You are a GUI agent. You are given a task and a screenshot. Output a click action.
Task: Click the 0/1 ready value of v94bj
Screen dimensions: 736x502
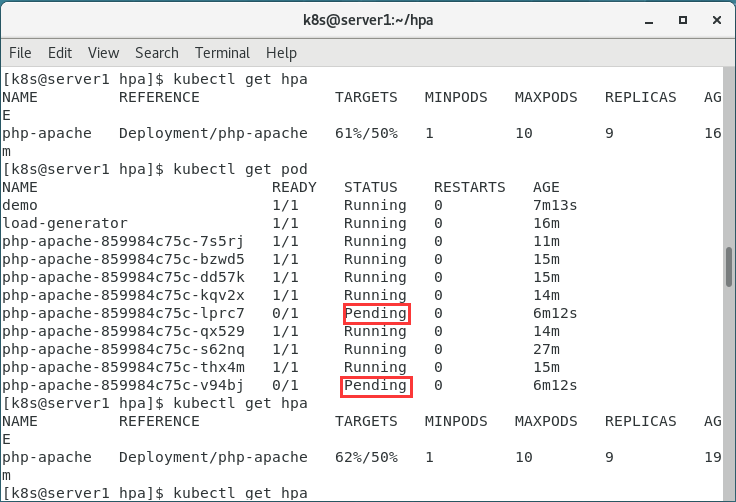coord(285,385)
